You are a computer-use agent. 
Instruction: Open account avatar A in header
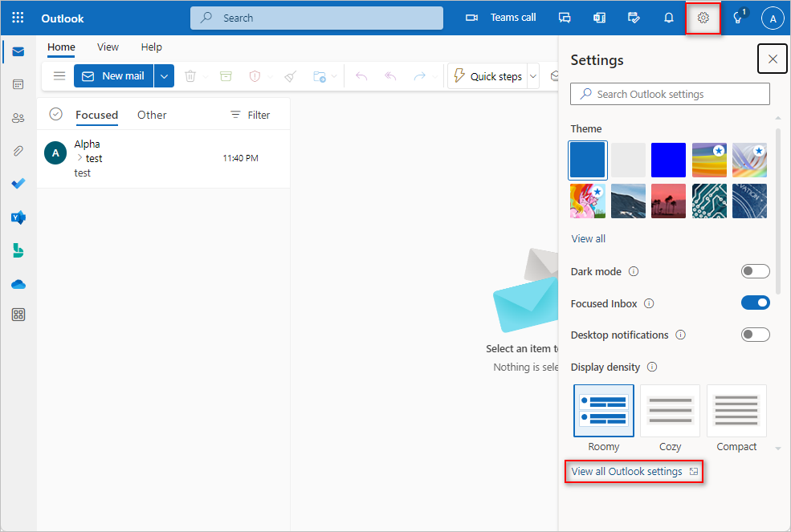point(773,18)
